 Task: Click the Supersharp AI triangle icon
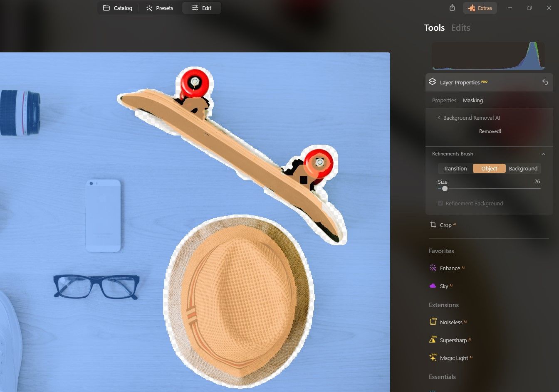coord(433,340)
